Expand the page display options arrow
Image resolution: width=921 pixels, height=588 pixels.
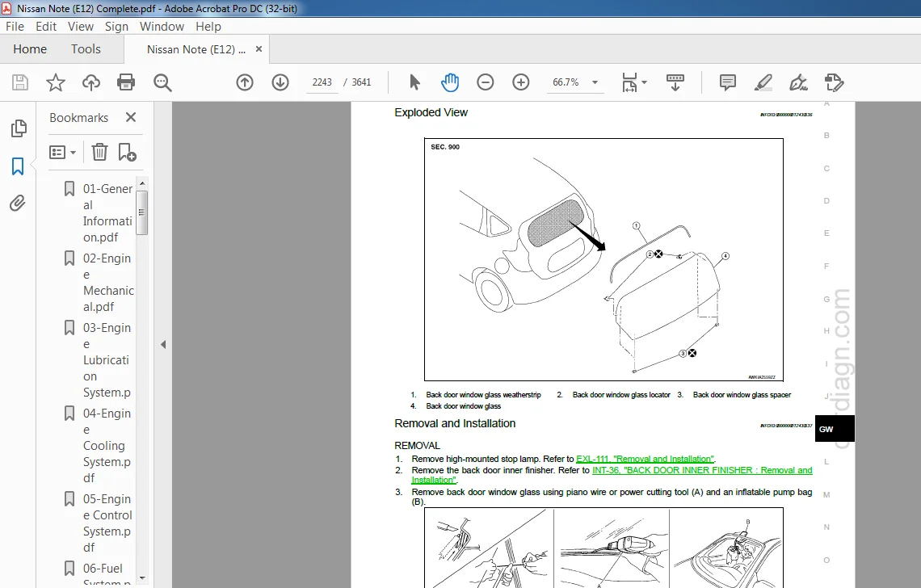point(645,82)
